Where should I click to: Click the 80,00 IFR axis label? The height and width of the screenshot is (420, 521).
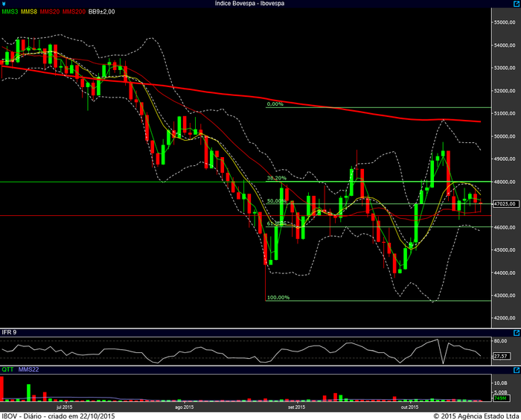click(x=500, y=341)
